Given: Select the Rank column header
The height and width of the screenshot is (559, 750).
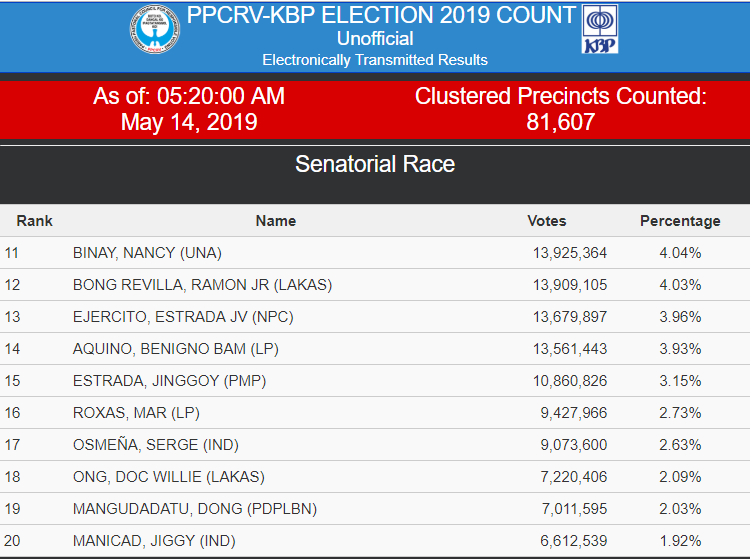Looking at the screenshot, I should 34,221.
